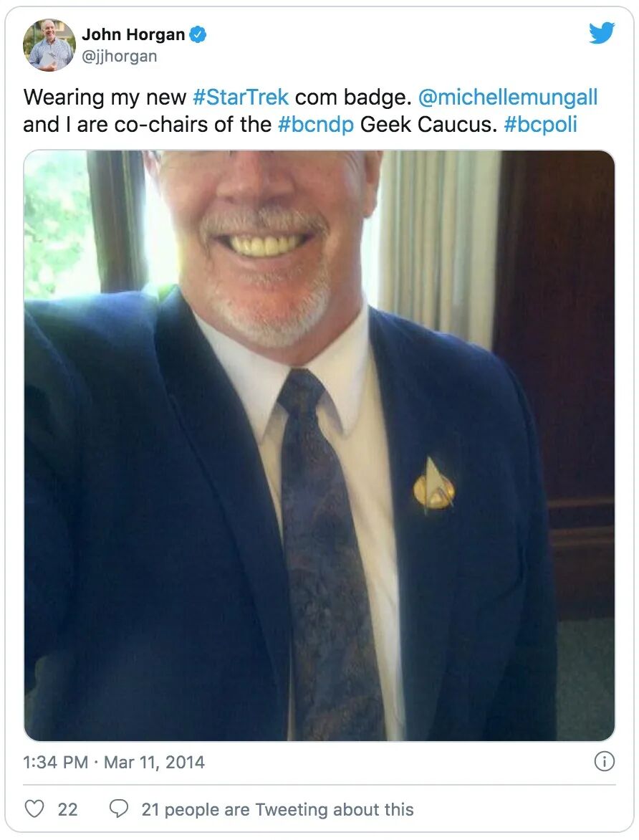Like the tweet with heart icon

34,808
